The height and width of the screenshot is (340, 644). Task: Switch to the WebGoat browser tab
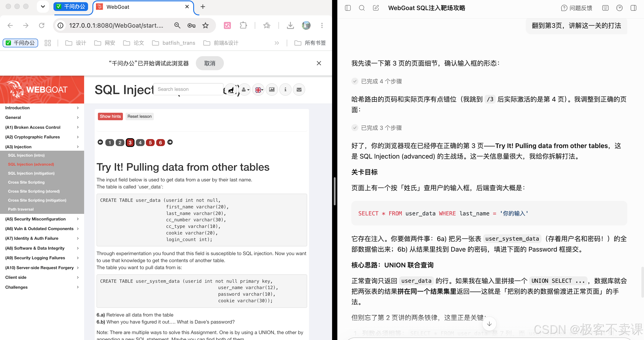(x=143, y=7)
